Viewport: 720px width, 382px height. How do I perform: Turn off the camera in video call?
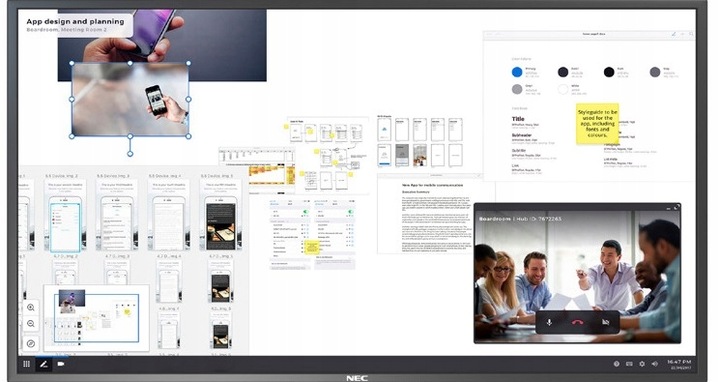click(x=606, y=322)
